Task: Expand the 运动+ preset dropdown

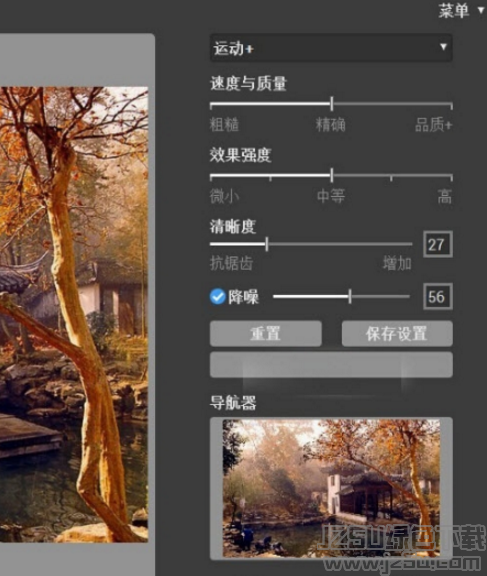Action: [x=331, y=48]
